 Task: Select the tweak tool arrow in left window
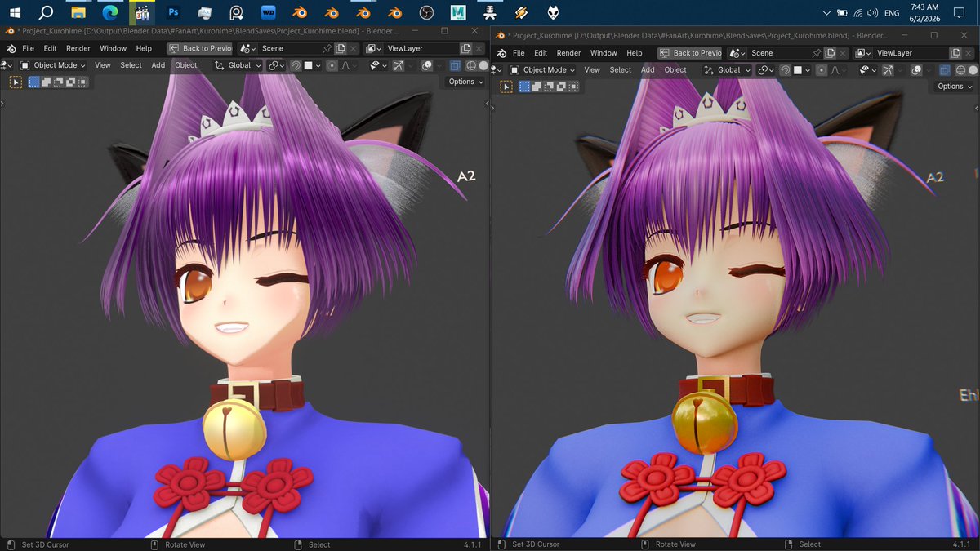tap(16, 82)
